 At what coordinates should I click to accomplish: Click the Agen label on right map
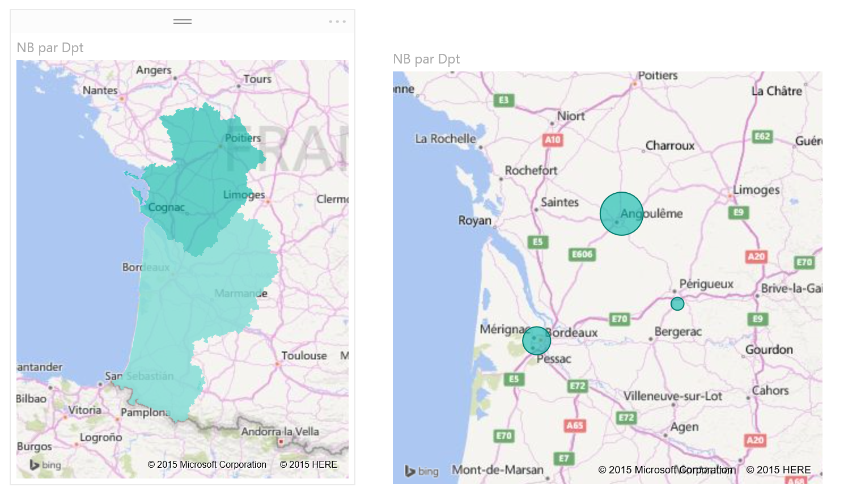coord(684,427)
